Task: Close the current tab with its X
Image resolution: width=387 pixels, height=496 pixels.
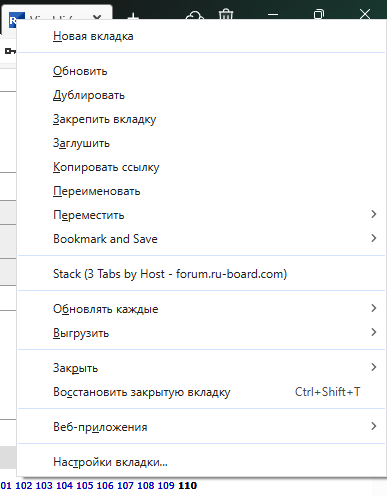Action: (97, 16)
